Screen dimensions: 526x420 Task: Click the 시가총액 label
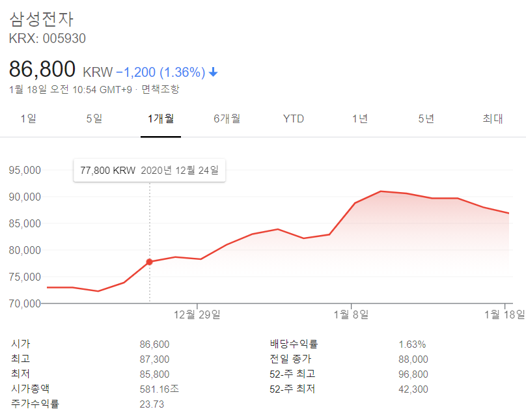tap(31, 389)
